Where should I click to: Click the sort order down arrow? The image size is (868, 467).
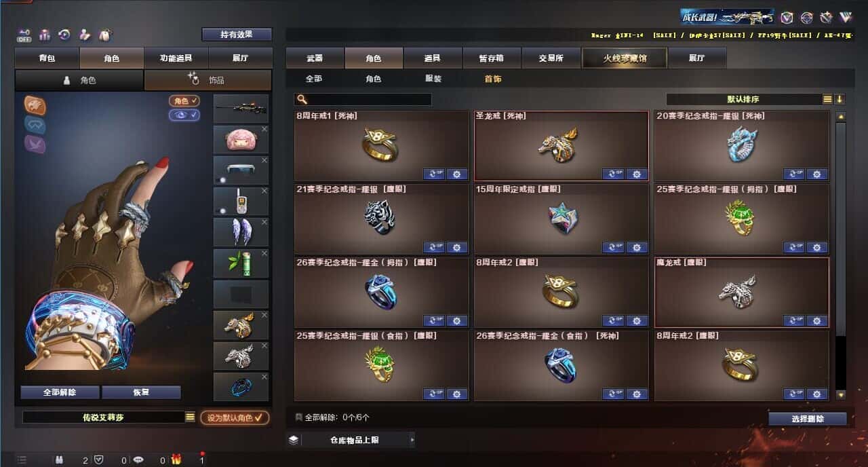840,99
